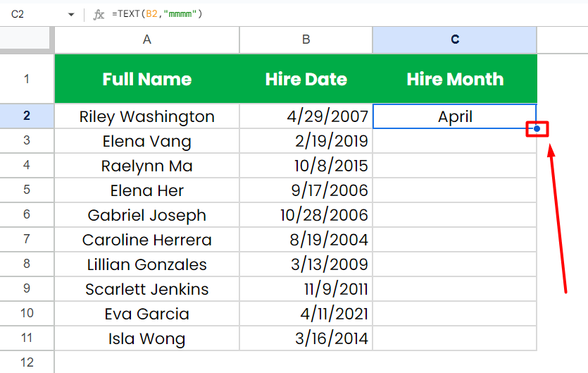Open the Name box dropdown arrow
The width and height of the screenshot is (588, 373).
point(71,15)
